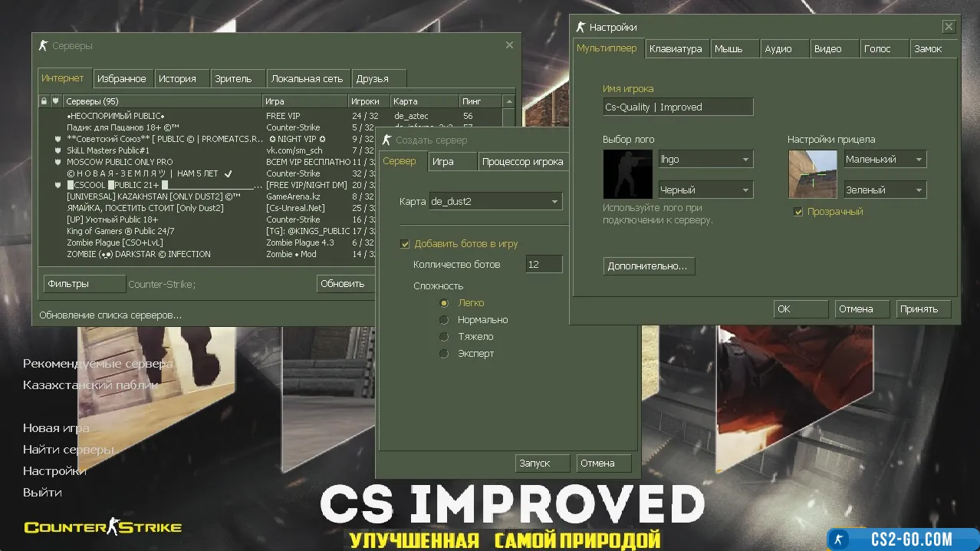Open the Зеленый crosshair color dropdown
The width and height of the screenshot is (980, 551).
point(885,190)
